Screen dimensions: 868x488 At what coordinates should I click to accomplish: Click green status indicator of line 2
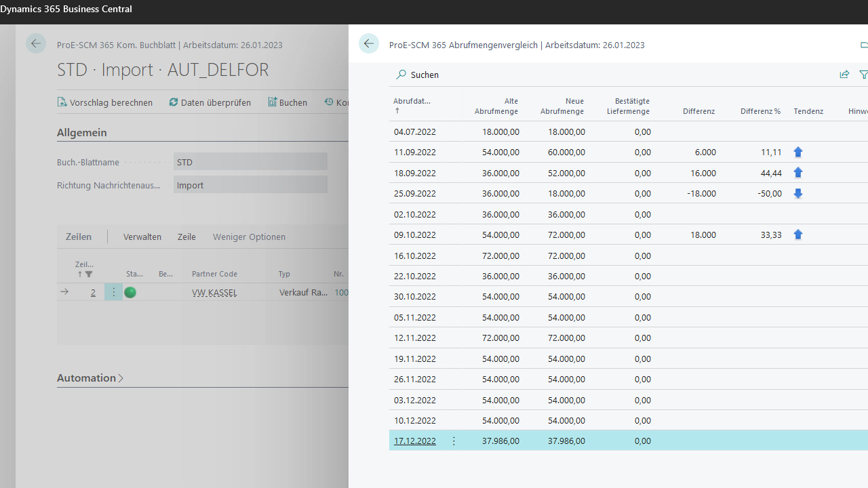click(130, 293)
